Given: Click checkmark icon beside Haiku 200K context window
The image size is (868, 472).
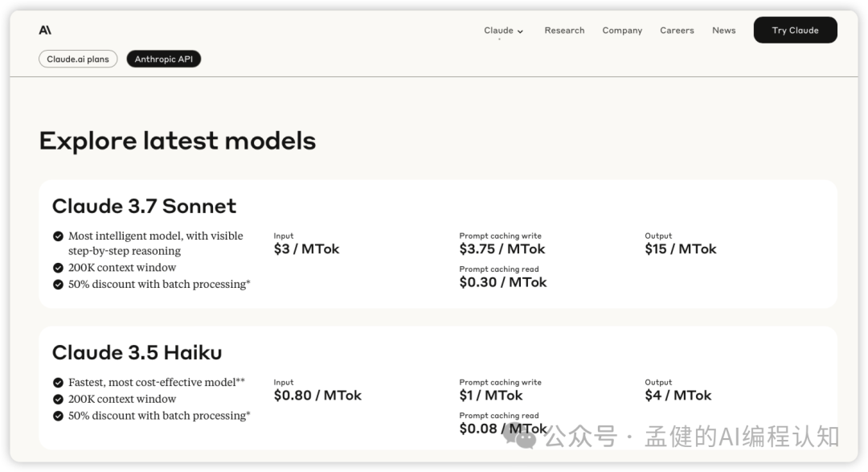Looking at the screenshot, I should (x=58, y=399).
